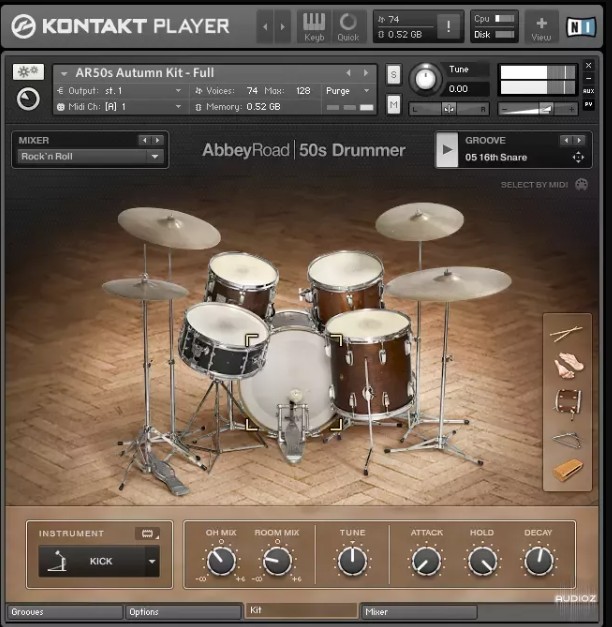Screen dimensions: 612x627
Task: Toggle the PV button in instrument header
Action: (588, 103)
